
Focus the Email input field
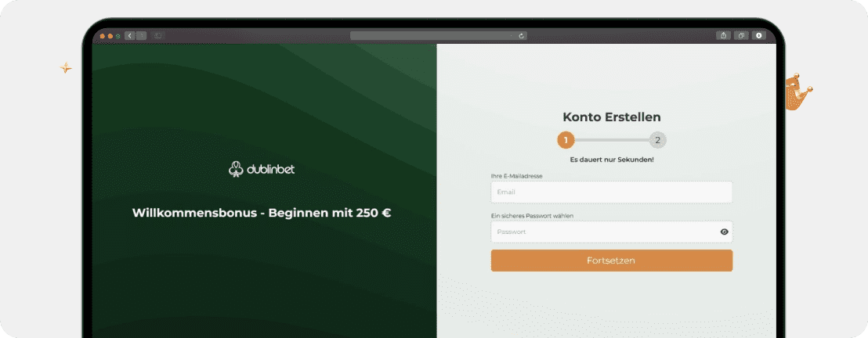tap(612, 192)
